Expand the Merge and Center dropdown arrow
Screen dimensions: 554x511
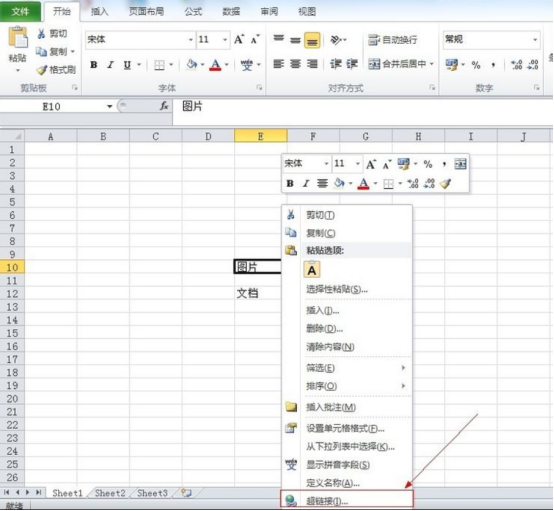click(x=431, y=64)
